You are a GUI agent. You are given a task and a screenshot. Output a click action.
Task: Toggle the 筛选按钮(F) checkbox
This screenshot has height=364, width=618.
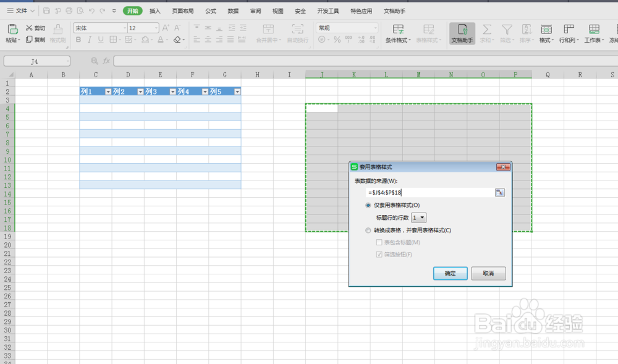(379, 255)
